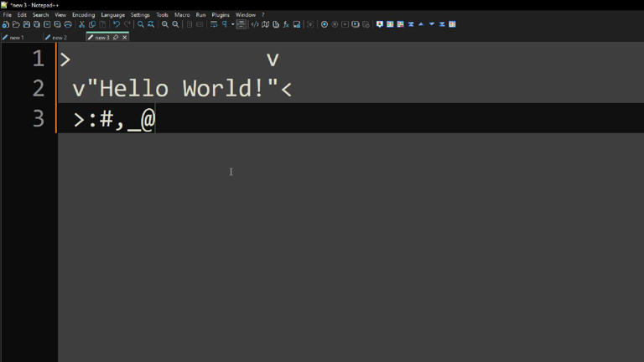Click the Zoom In icon

tap(165, 24)
